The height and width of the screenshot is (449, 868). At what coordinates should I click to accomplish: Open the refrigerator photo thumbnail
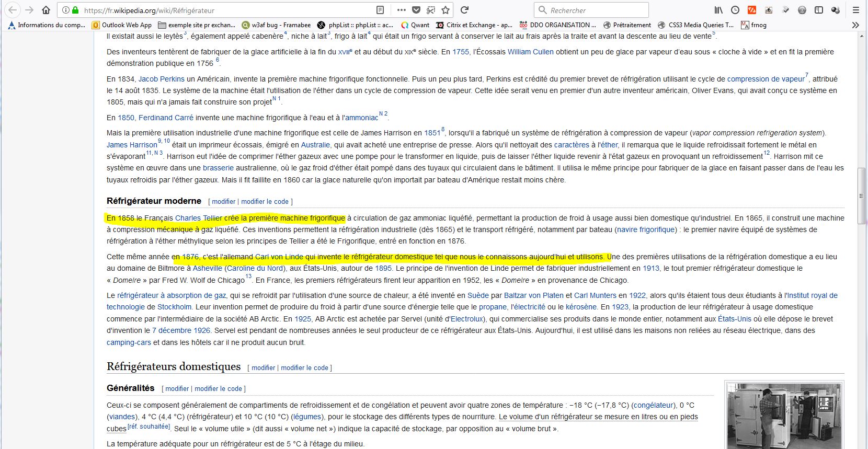pyautogui.click(x=783, y=416)
